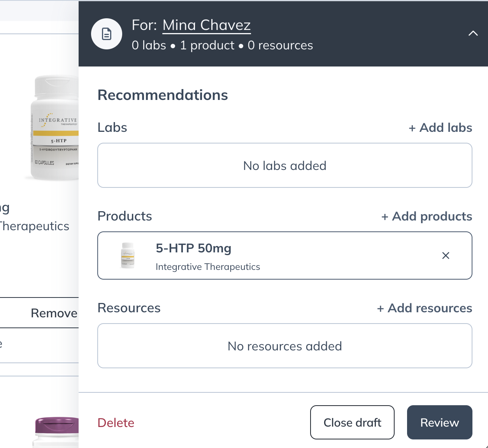Delete the draft recommendation
Screen dimensions: 488x448
pyautogui.click(x=116, y=423)
